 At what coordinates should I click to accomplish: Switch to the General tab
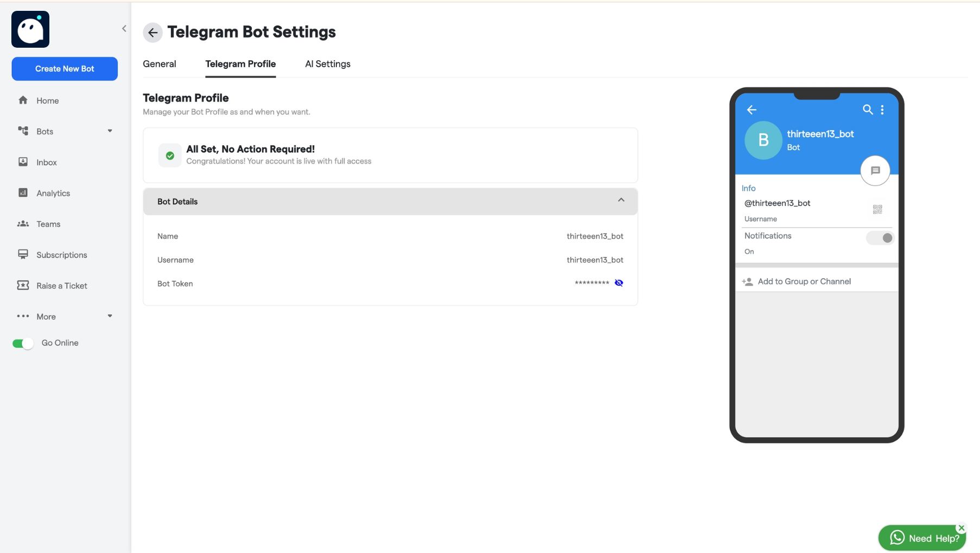point(160,64)
